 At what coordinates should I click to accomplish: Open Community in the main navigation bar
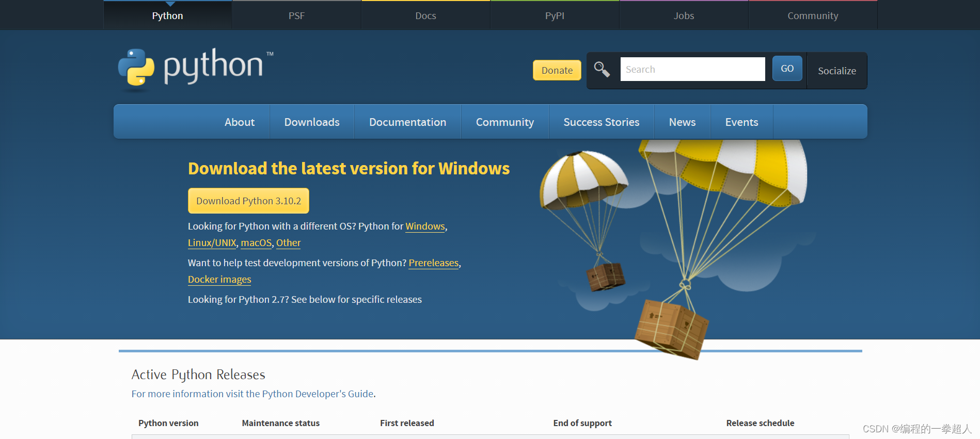click(x=505, y=122)
